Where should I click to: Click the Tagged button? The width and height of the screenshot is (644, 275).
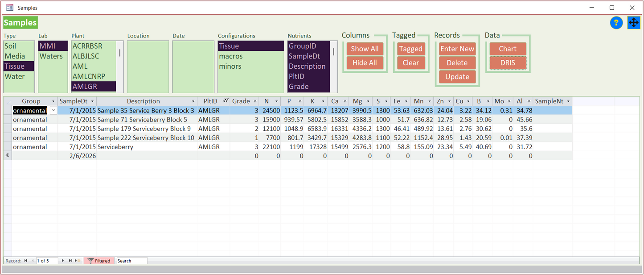pos(410,49)
